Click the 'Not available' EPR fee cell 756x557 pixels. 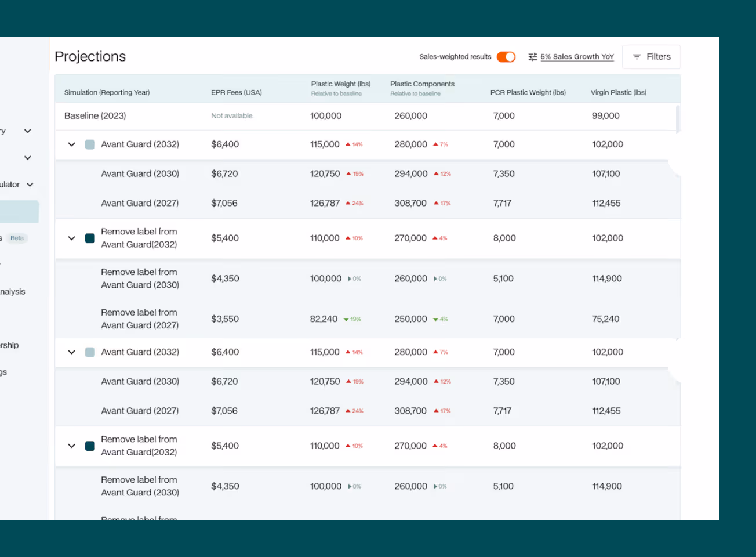tap(232, 116)
